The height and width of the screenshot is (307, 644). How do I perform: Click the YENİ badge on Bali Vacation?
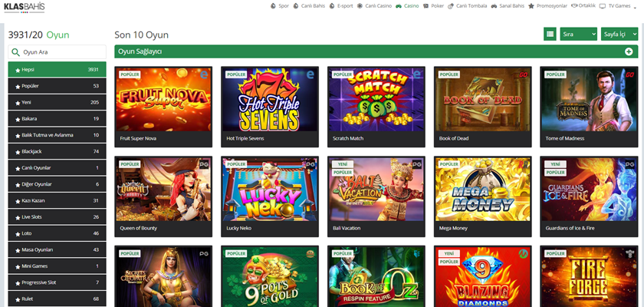pyautogui.click(x=343, y=164)
